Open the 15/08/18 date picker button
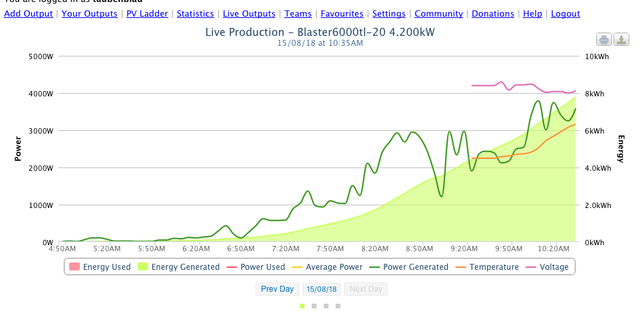This screenshot has width=644, height=313. pyautogui.click(x=322, y=289)
